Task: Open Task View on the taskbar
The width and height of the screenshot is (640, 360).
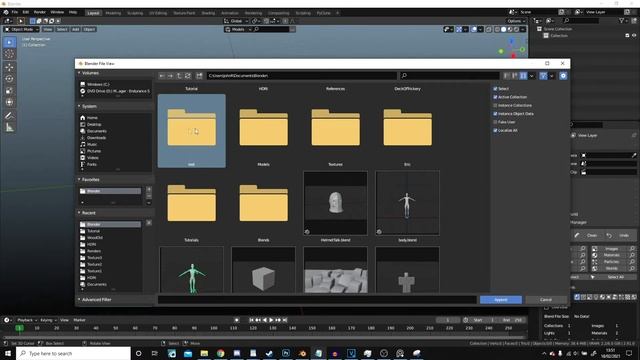Action: 155,353
